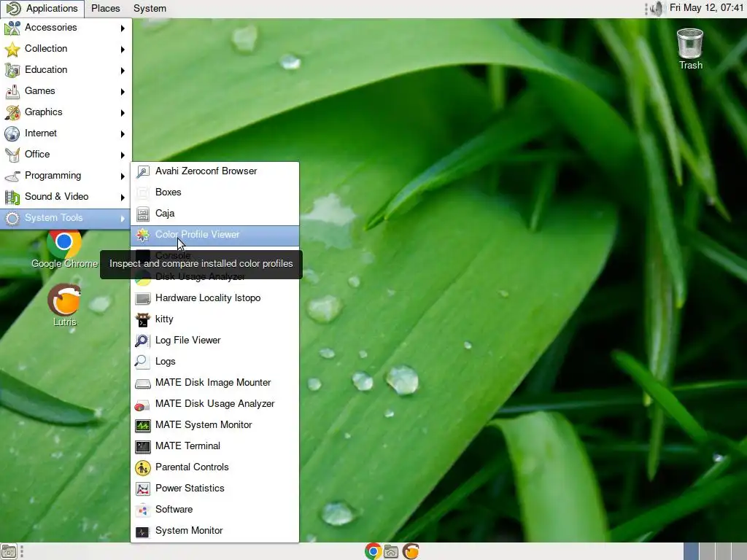Select the System Tools menu category
The height and width of the screenshot is (560, 747).
pos(65,218)
